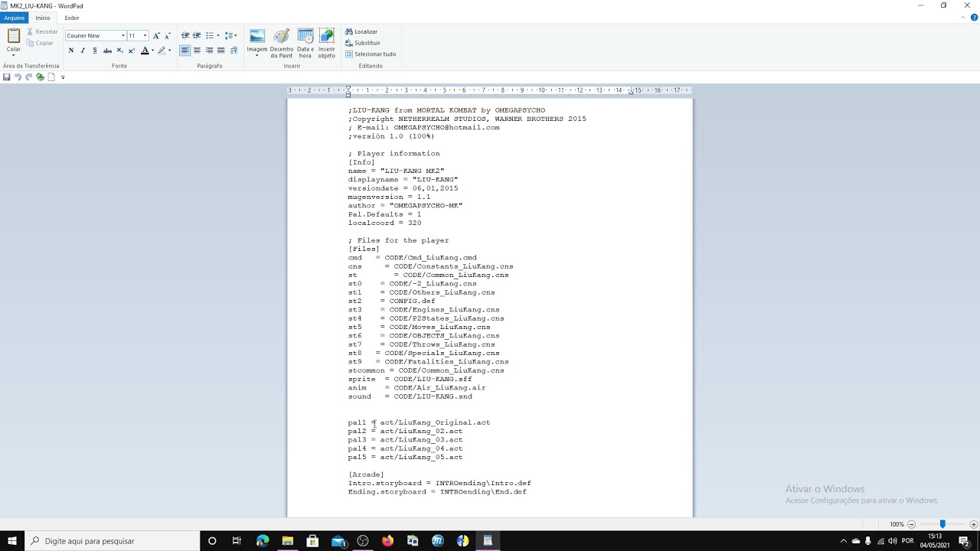980x551 pixels.
Task: Open Task View on the taskbar
Action: click(237, 541)
